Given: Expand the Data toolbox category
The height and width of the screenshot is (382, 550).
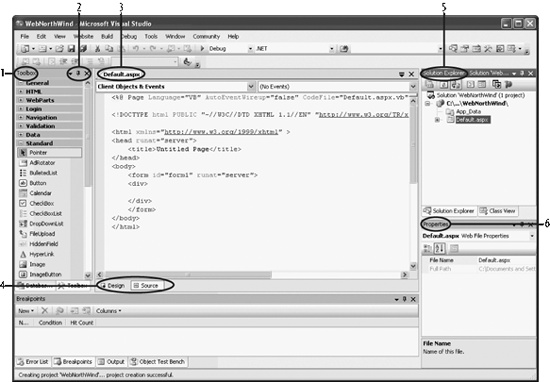Looking at the screenshot, I should pos(21,135).
